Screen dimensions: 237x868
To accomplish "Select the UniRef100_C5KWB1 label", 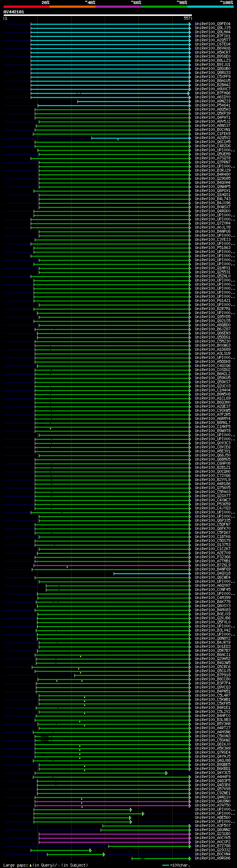I will (213, 700).
